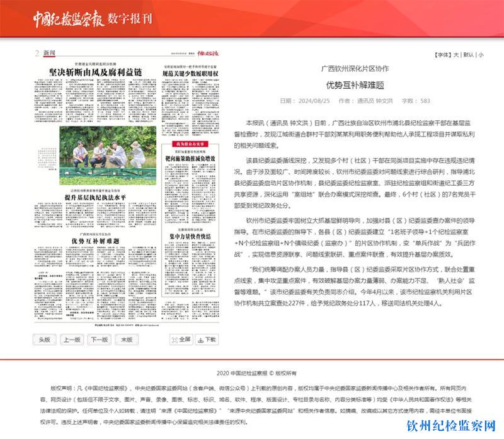Click the footer line 2020 中国纪检监察报 © 版权所有
The image size is (504, 439).
(x=256, y=373)
